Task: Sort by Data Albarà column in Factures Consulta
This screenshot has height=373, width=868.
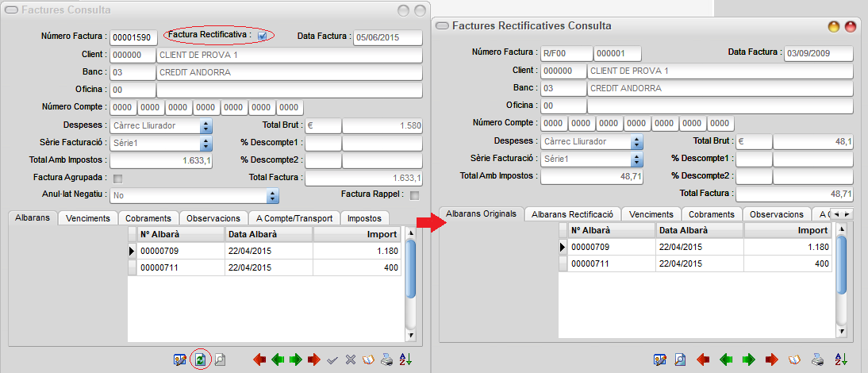Action: (269, 233)
